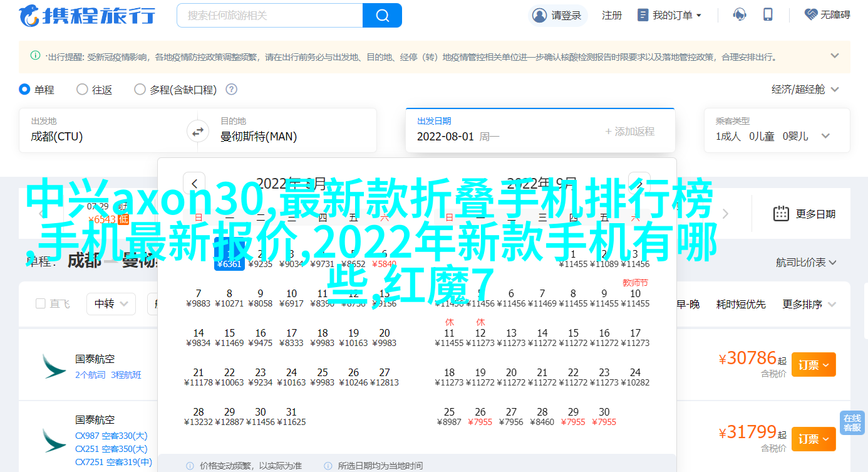
Task: Click 订票 button for ¥30786 flight
Action: [x=813, y=364]
